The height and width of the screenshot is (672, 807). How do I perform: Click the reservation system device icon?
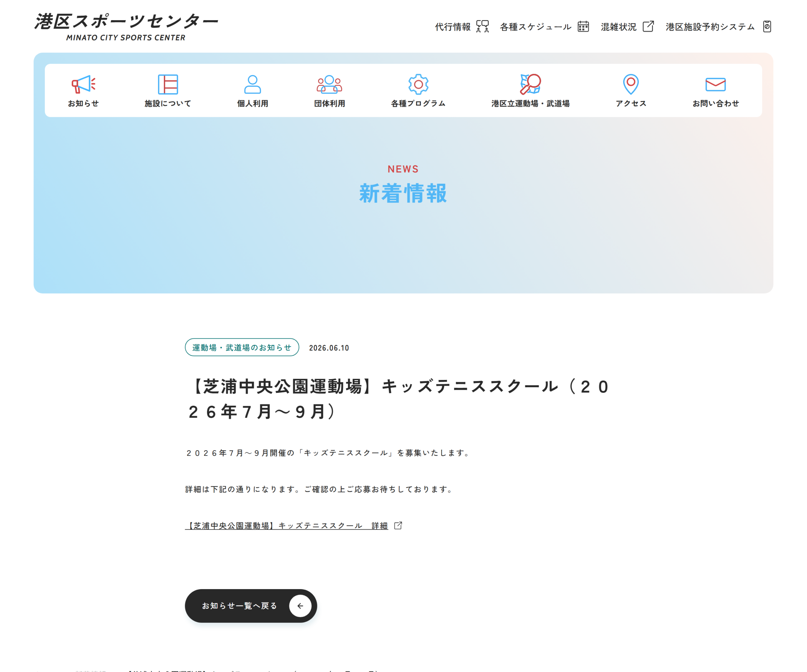(x=767, y=26)
